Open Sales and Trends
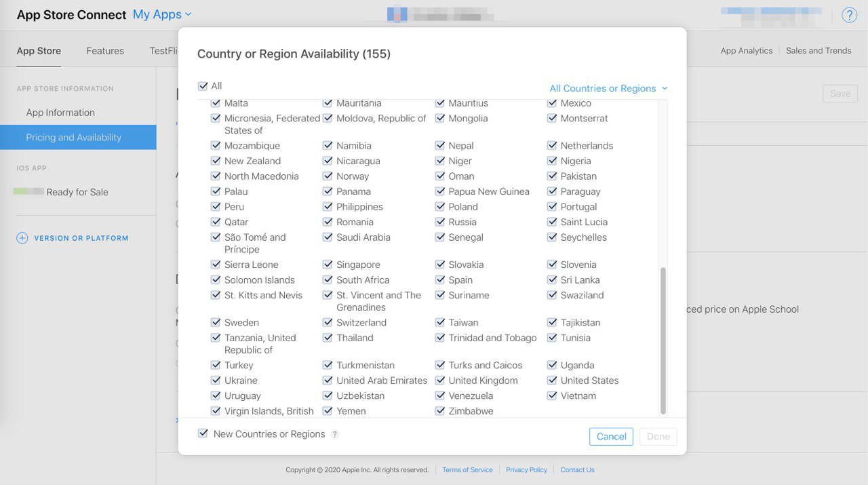This screenshot has height=485, width=868. coord(818,51)
